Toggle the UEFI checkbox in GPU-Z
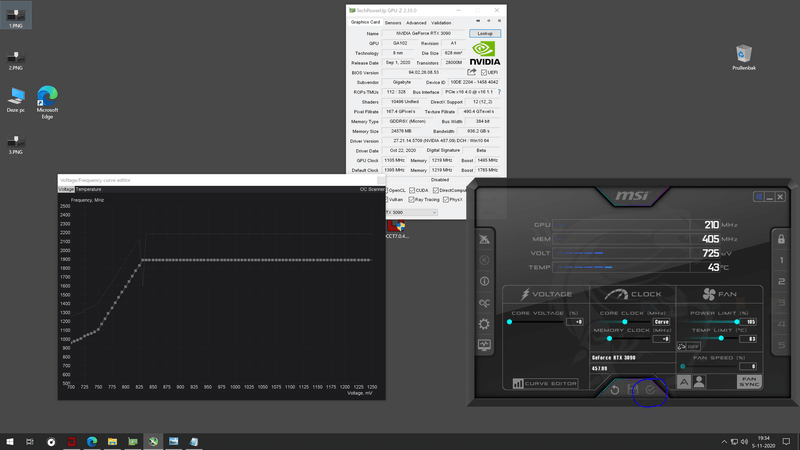 484,72
